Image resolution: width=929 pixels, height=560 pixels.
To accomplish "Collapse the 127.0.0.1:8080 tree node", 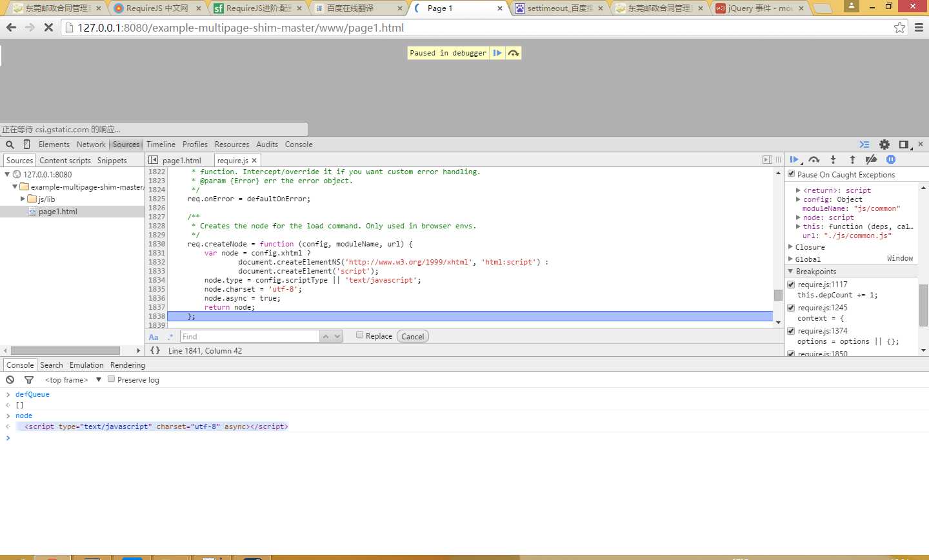I will coord(8,174).
